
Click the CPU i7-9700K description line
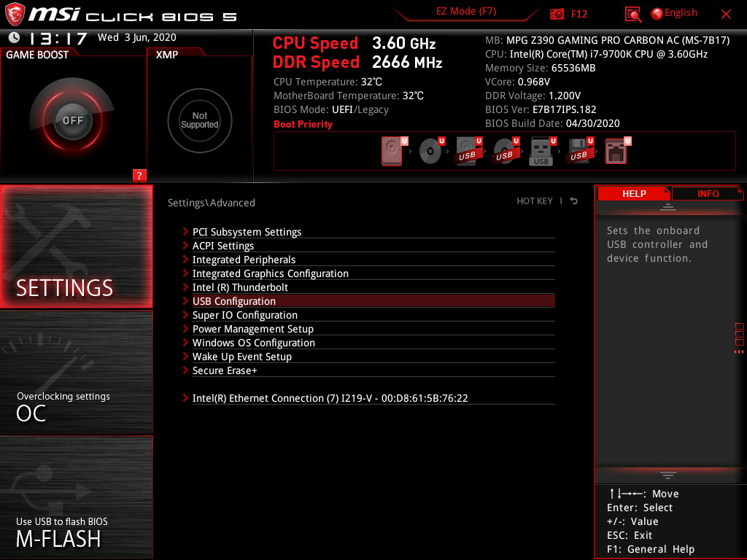597,54
